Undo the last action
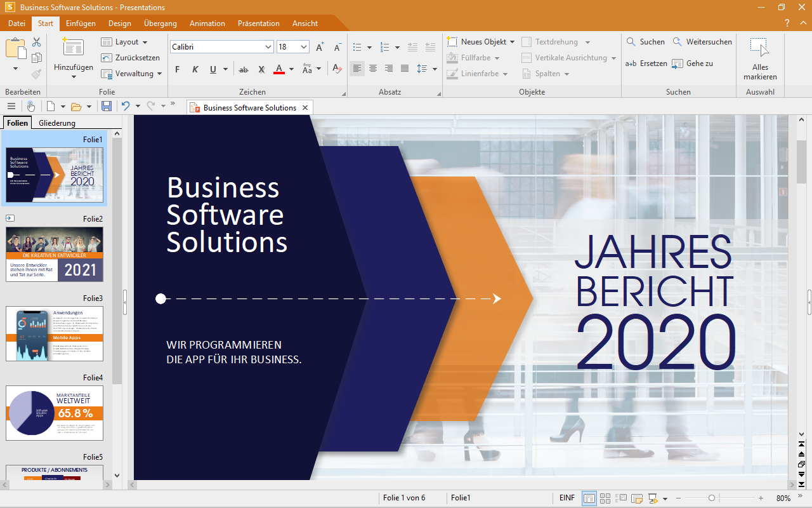 (x=126, y=106)
